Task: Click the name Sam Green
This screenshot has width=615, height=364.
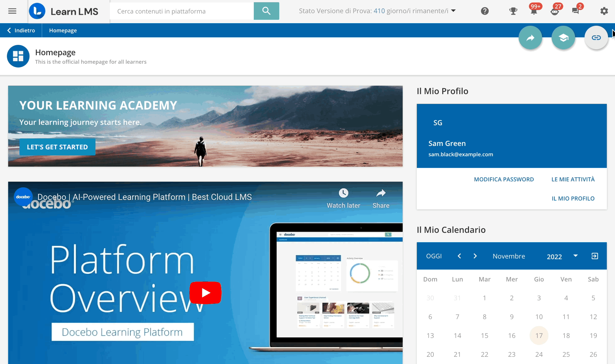Action: click(x=447, y=143)
